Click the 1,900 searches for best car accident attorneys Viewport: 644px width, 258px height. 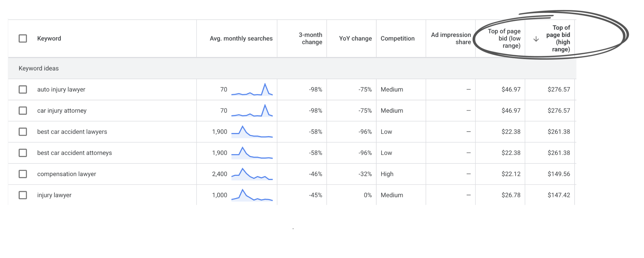[220, 153]
